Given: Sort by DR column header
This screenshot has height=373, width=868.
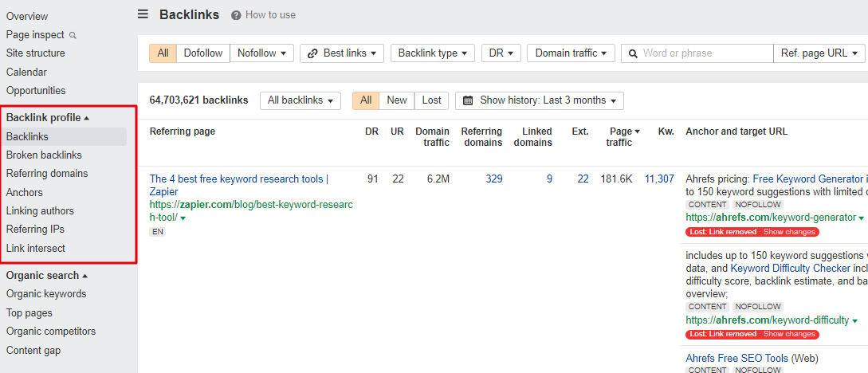Looking at the screenshot, I should [x=372, y=132].
